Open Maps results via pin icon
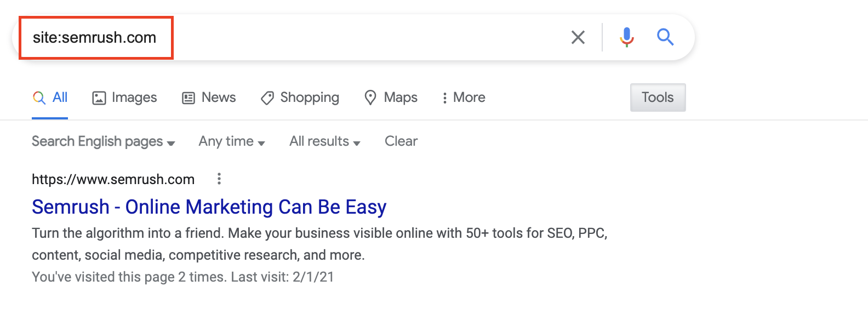Image resolution: width=868 pixels, height=309 pixels. tap(370, 98)
